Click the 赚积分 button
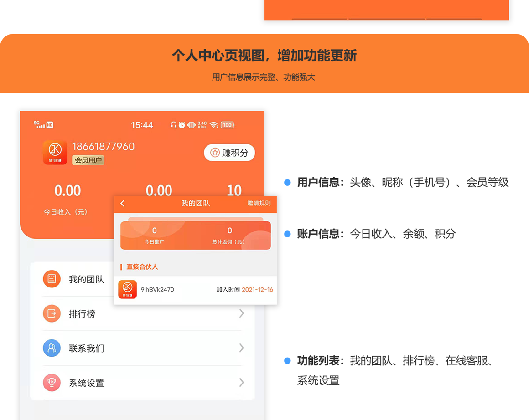The image size is (529, 420). [x=229, y=153]
